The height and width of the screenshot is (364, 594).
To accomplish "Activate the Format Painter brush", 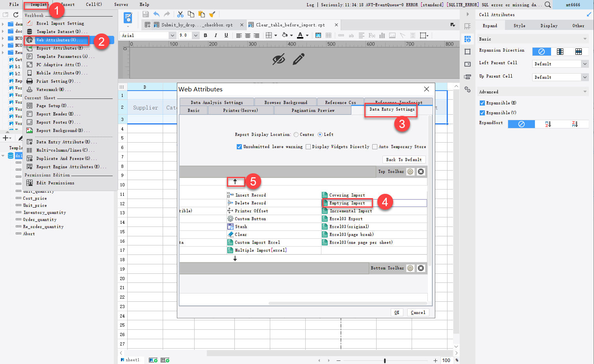I will [212, 14].
